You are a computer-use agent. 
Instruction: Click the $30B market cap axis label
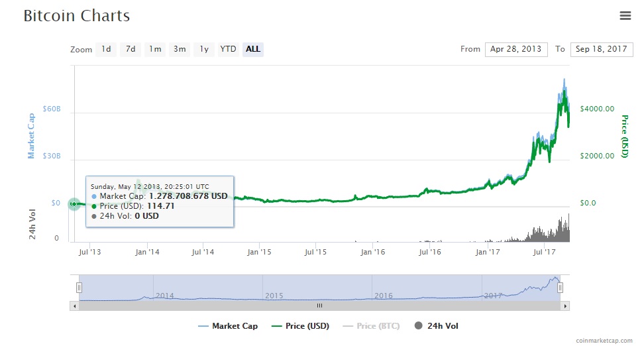point(51,156)
